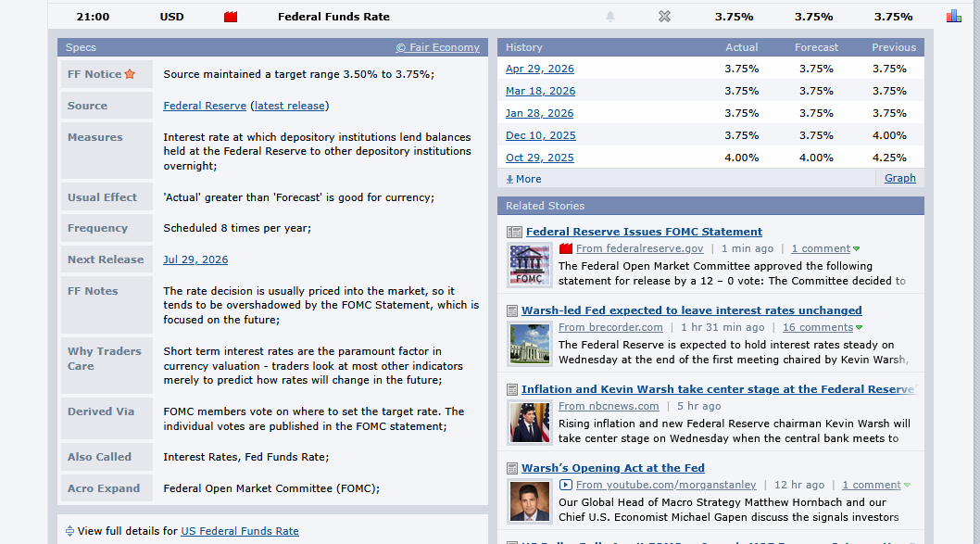The height and width of the screenshot is (544, 980).
Task: Click the alert bell icon
Action: pos(610,17)
